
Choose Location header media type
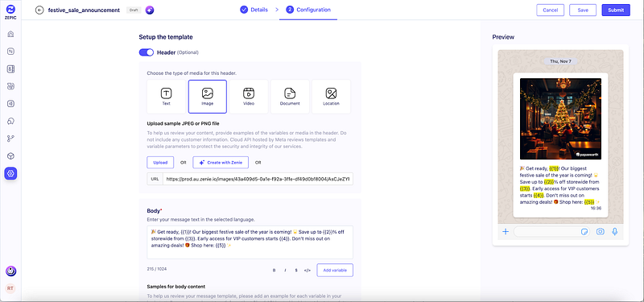pos(331,97)
